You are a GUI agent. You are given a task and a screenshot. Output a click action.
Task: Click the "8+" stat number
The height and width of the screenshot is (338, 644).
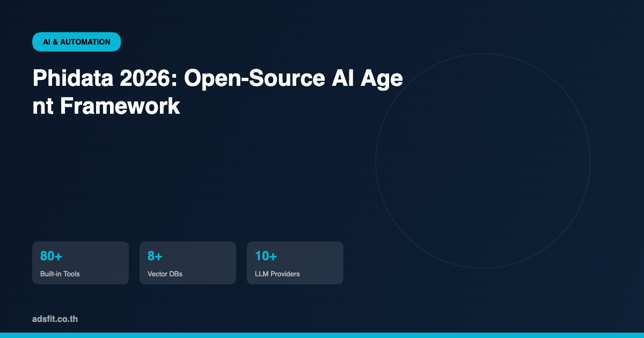click(155, 256)
